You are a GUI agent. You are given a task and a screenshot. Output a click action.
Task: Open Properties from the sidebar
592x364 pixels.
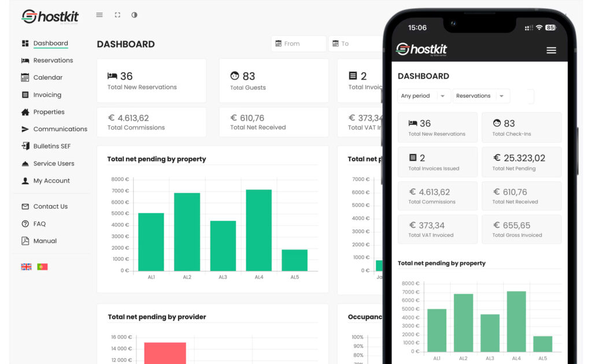pyautogui.click(x=49, y=112)
